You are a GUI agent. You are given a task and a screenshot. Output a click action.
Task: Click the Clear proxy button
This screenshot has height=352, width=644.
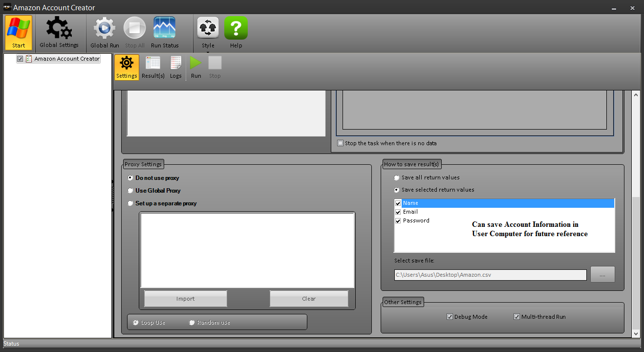(309, 299)
